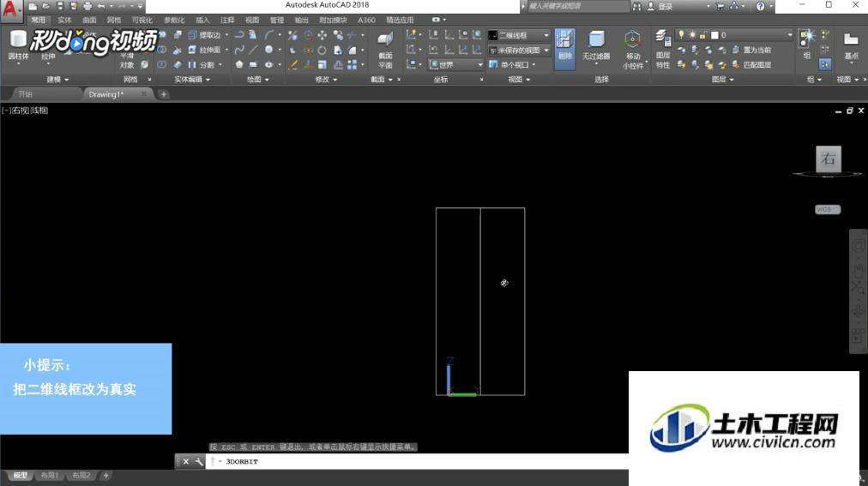Image resolution: width=868 pixels, height=486 pixels.
Task: Expand the 修改 panel
Action: (x=326, y=80)
